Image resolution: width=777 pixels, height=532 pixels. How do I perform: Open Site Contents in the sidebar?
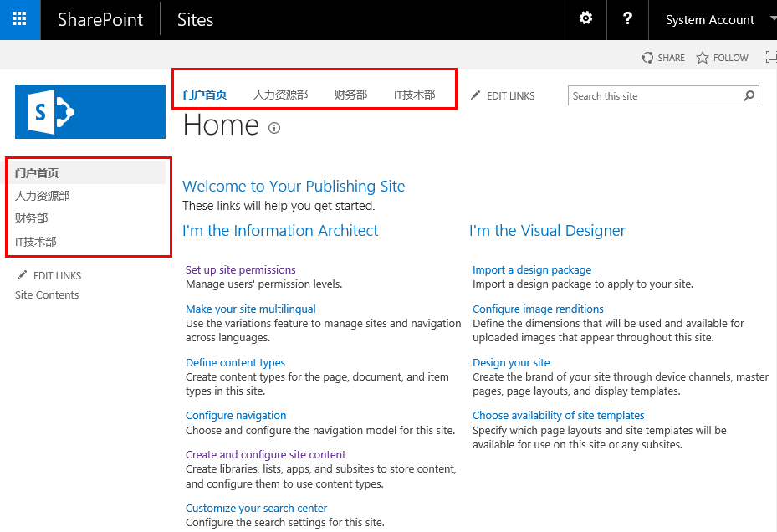(47, 295)
